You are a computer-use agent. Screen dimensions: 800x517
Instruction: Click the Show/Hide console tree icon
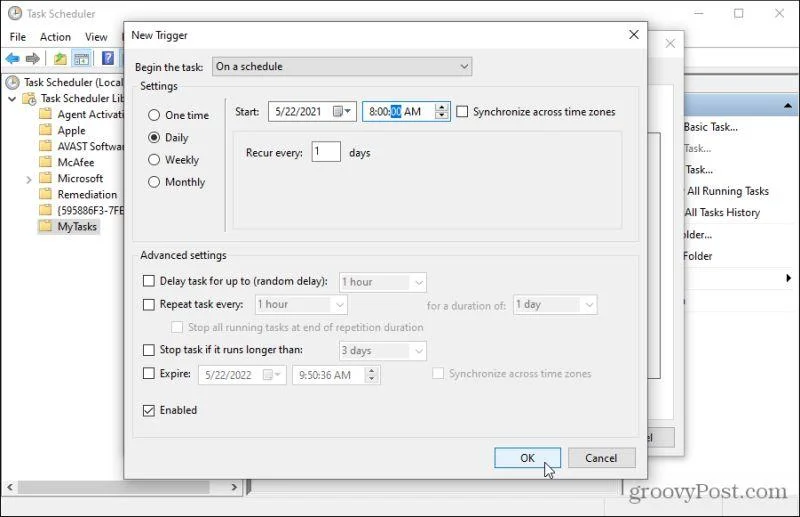coord(82,59)
